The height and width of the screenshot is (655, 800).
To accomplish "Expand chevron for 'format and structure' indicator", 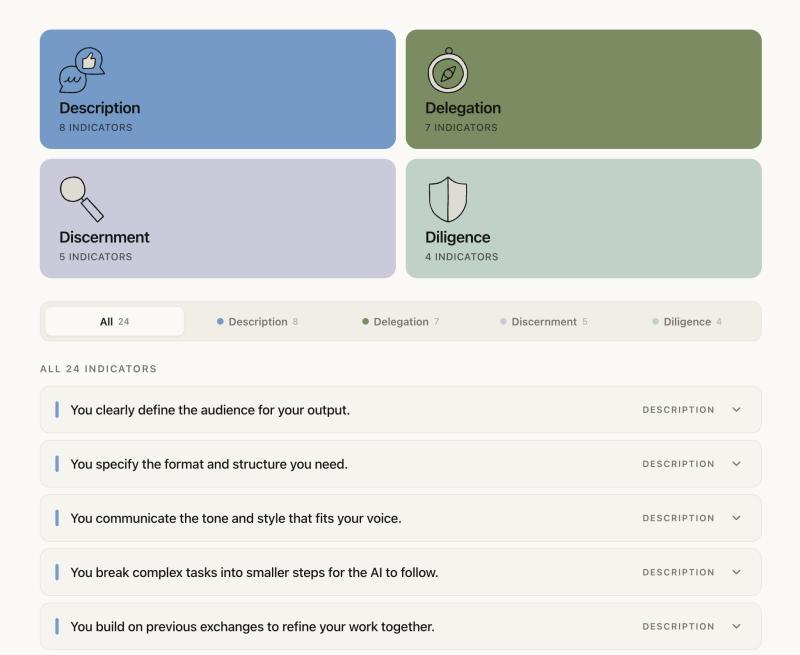I will (x=737, y=464).
